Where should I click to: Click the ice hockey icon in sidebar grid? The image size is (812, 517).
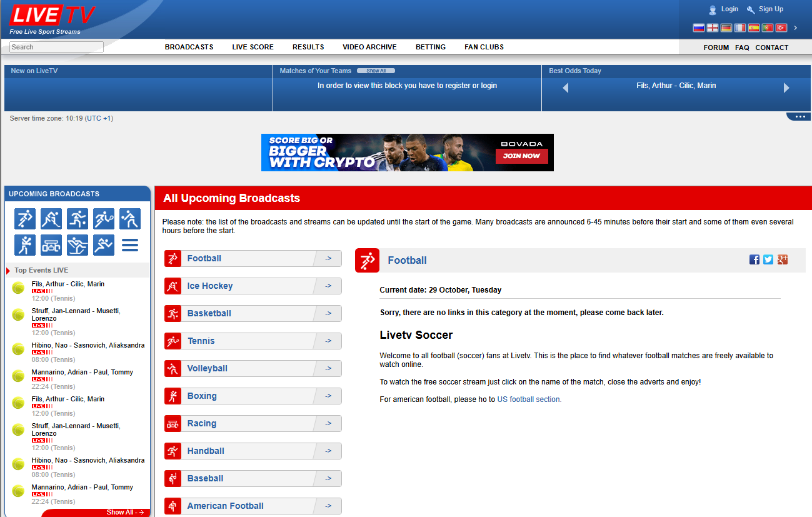click(x=51, y=219)
